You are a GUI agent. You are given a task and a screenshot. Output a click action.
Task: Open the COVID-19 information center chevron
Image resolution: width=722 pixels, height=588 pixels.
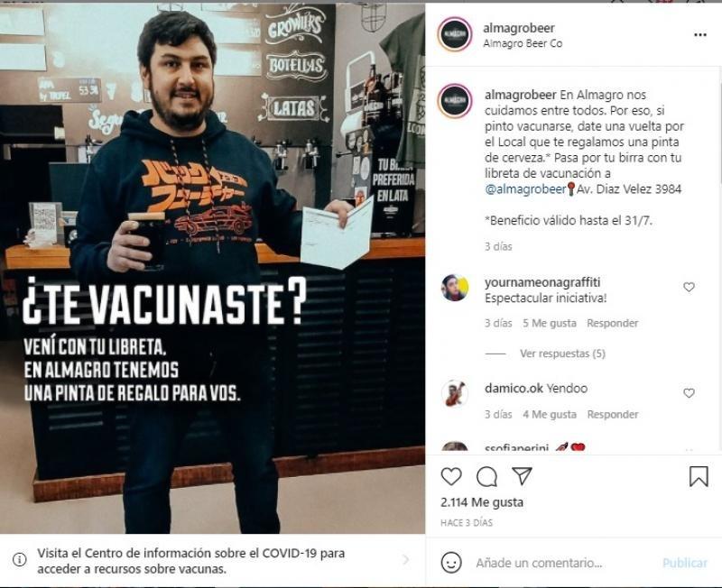point(405,559)
